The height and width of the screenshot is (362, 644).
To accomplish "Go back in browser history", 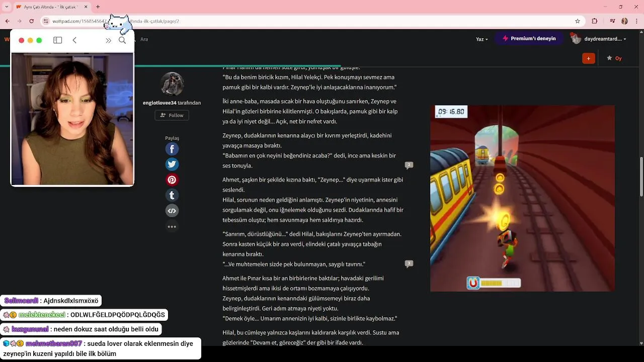I will [7, 21].
